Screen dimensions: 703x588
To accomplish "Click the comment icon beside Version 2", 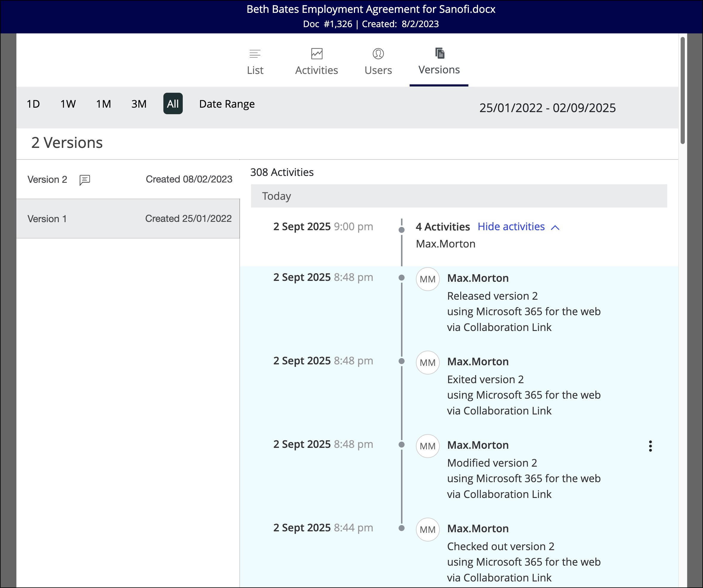I will pyautogui.click(x=85, y=180).
